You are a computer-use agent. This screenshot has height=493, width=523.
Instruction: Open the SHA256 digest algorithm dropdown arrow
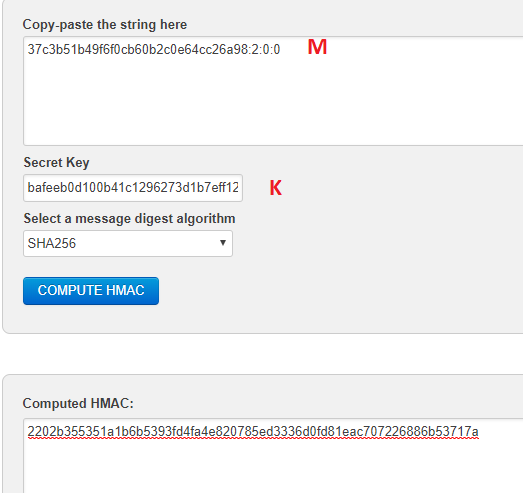click(223, 243)
